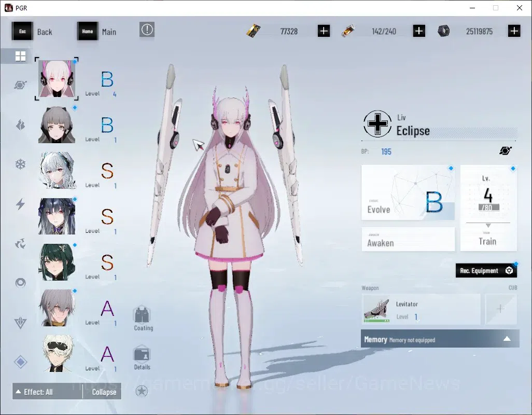Add more cogs currency with plus

(x=514, y=31)
